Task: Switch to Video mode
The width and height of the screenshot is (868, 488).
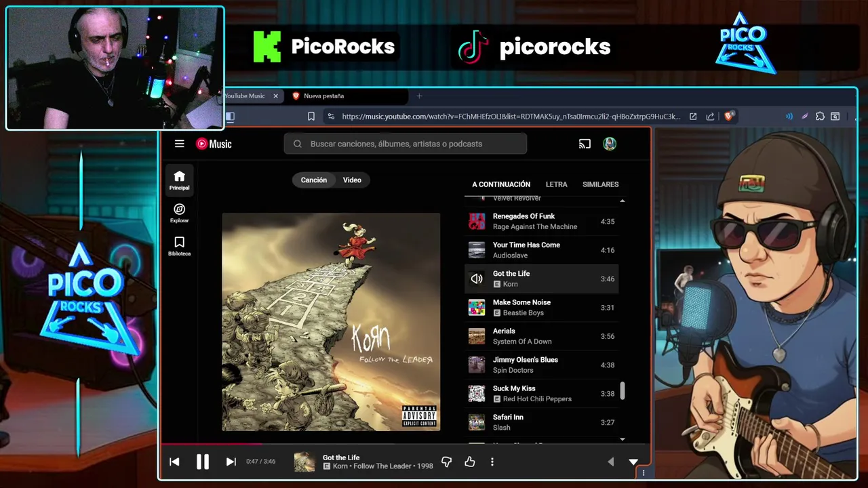Action: coord(352,180)
